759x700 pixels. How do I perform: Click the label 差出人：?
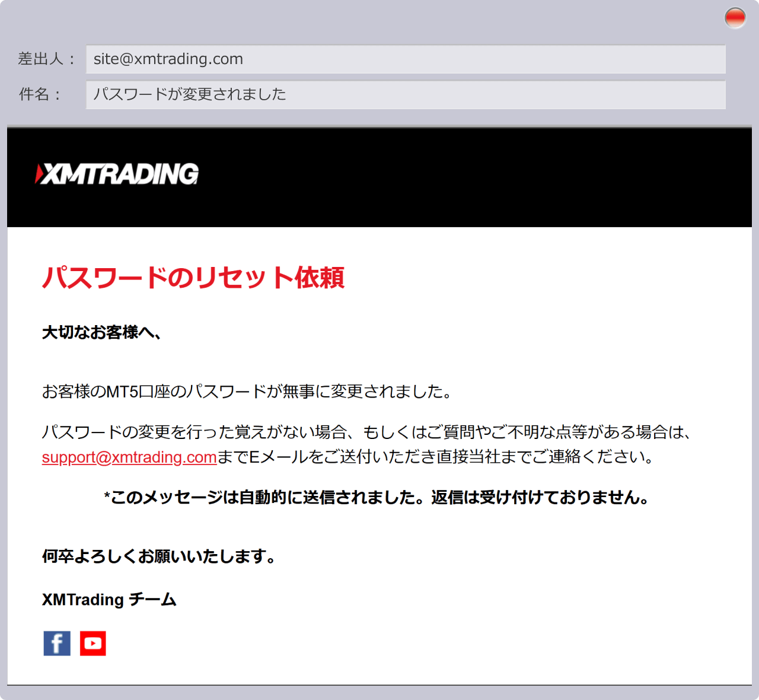[x=47, y=59]
